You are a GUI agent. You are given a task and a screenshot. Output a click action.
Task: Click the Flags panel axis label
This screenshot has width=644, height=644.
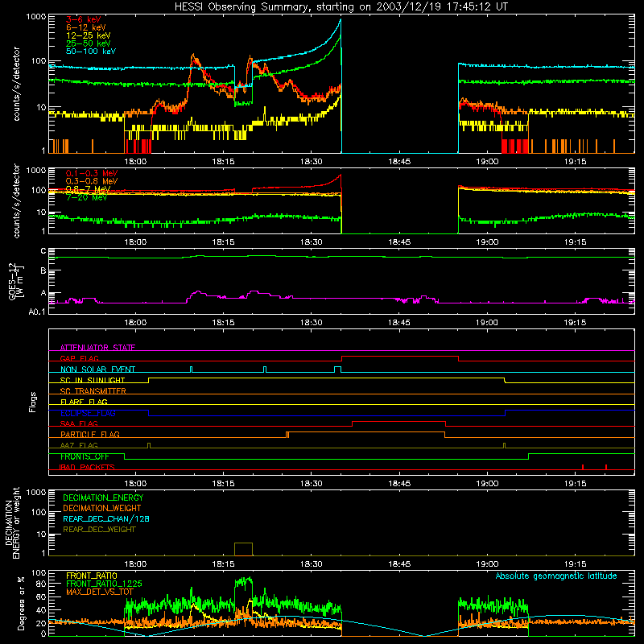(33, 402)
